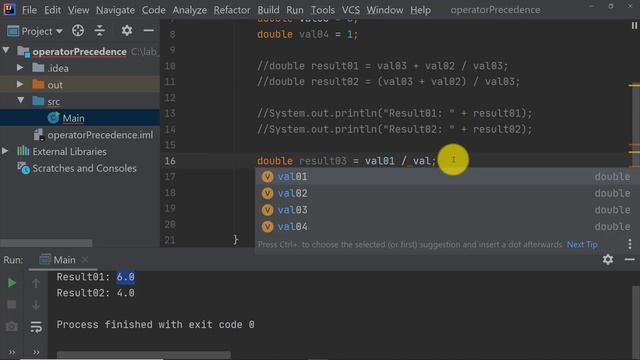Expand External Libraries node
The height and width of the screenshot is (360, 640).
point(5,151)
